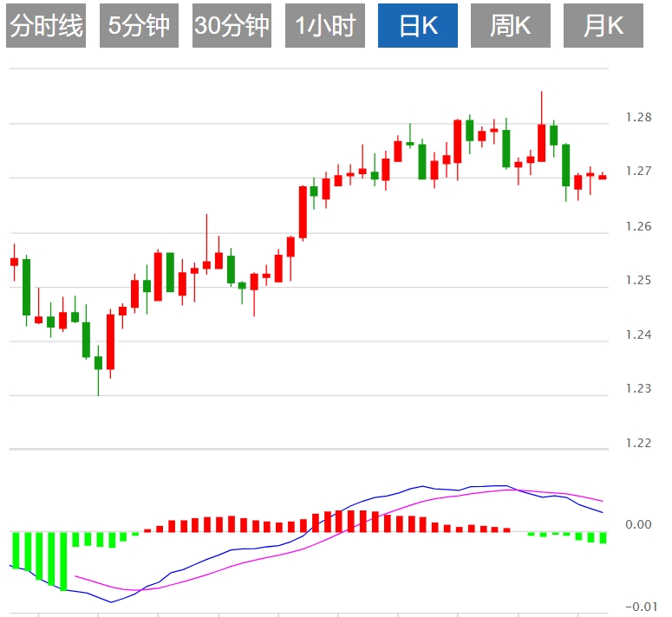Screen dimensions: 672x617
Task: Open the 30分钟 interval tab
Action: click(232, 26)
